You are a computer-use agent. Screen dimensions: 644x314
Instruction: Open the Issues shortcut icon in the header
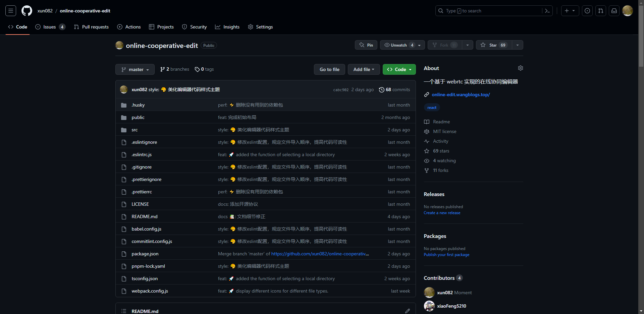coord(587,11)
